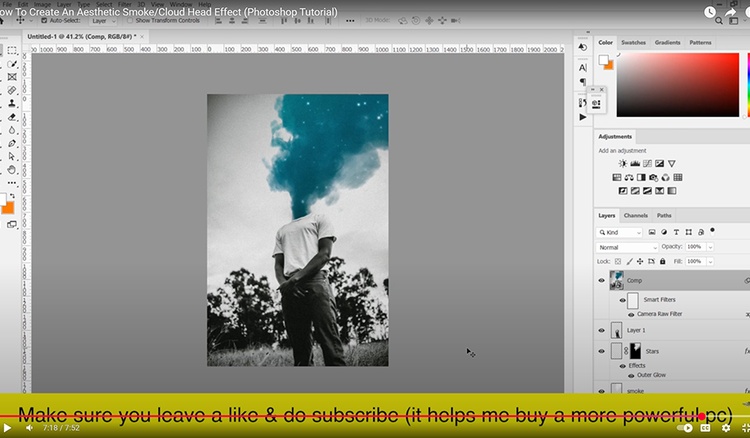Add a Gradient Map adjustment

672,191
